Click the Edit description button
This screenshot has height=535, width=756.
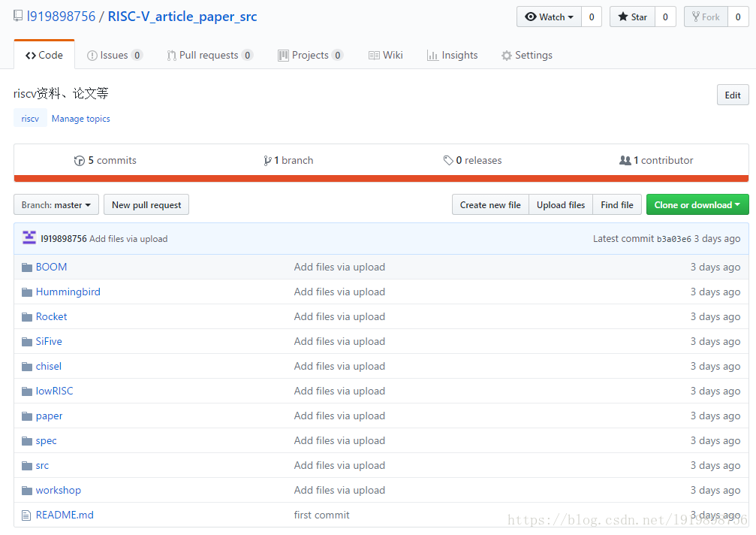733,95
